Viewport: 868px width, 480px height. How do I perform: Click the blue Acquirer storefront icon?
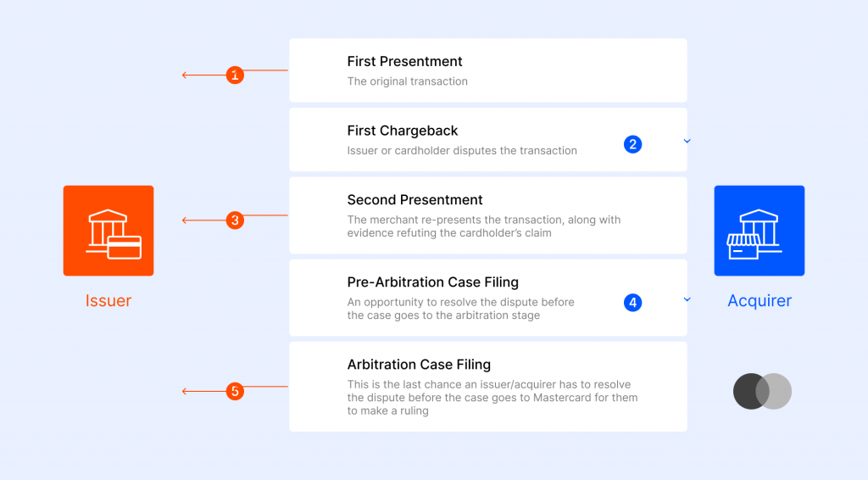(x=759, y=231)
